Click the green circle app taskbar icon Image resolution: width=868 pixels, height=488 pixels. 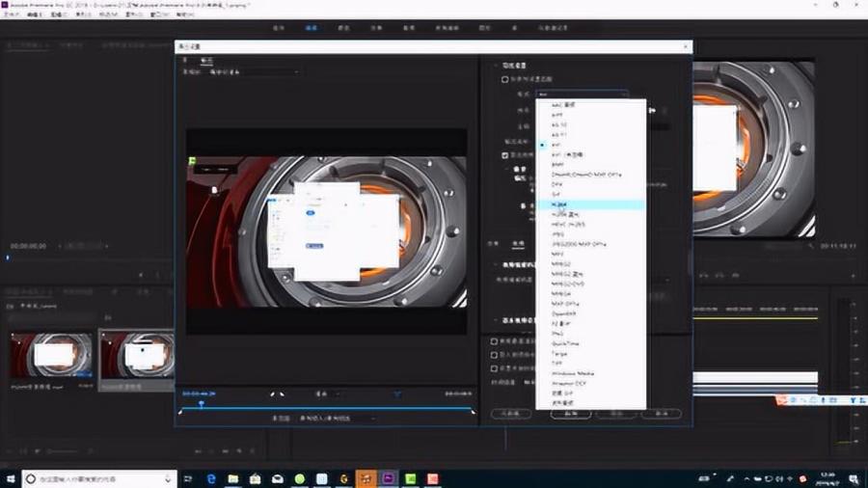300,478
